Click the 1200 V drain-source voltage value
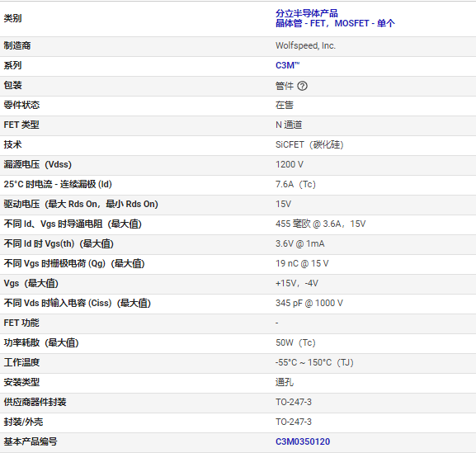The image size is (476, 453). click(x=290, y=164)
